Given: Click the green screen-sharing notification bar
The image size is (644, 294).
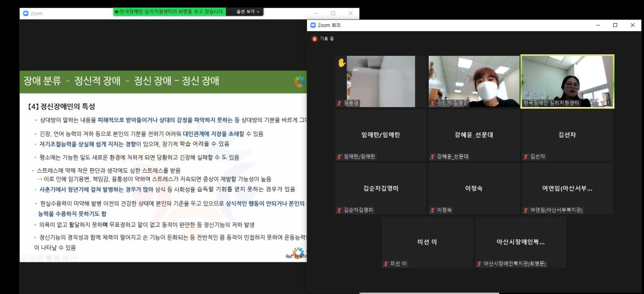Looking at the screenshot, I should coord(169,11).
